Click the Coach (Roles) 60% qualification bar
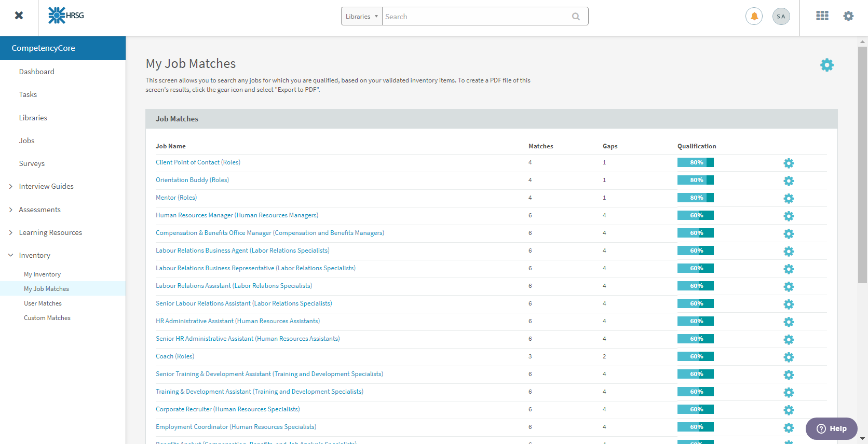 (x=695, y=356)
